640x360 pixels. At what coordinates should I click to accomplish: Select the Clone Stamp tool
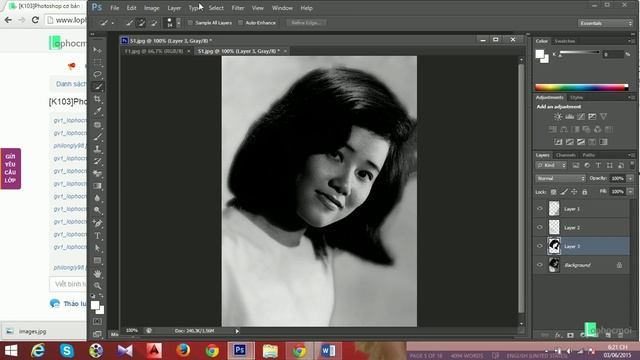pyautogui.click(x=97, y=149)
